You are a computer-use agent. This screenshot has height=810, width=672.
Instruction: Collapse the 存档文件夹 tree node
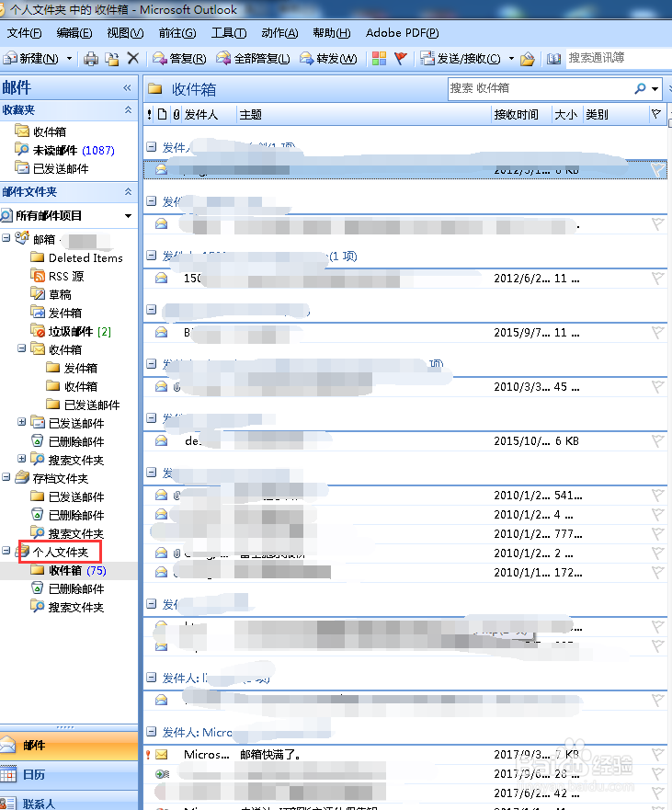tap(6, 477)
